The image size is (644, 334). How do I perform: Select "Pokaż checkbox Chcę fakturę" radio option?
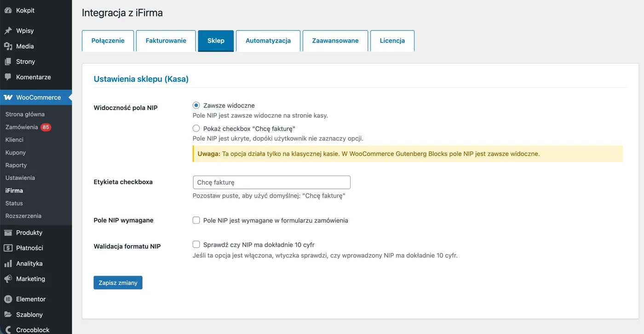[x=196, y=129]
